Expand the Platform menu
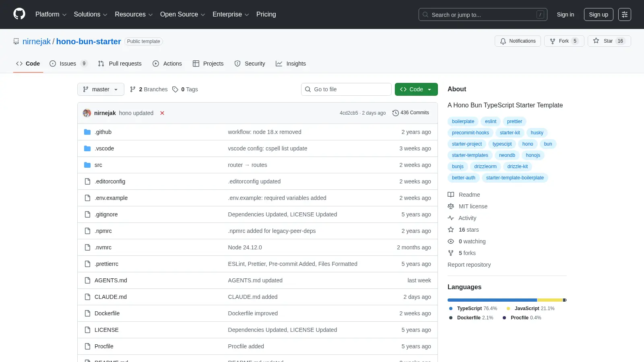The image size is (644, 362). coord(51,14)
